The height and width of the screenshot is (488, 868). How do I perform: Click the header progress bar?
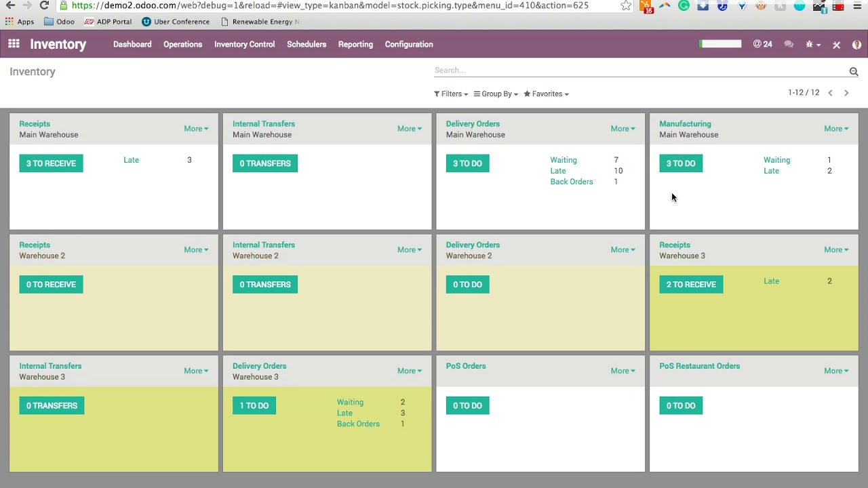(x=720, y=44)
